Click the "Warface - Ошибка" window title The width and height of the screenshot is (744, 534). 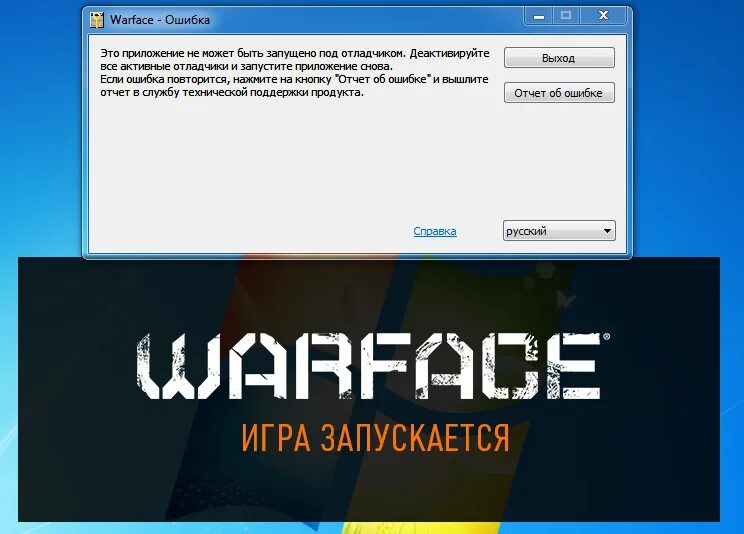tap(160, 20)
